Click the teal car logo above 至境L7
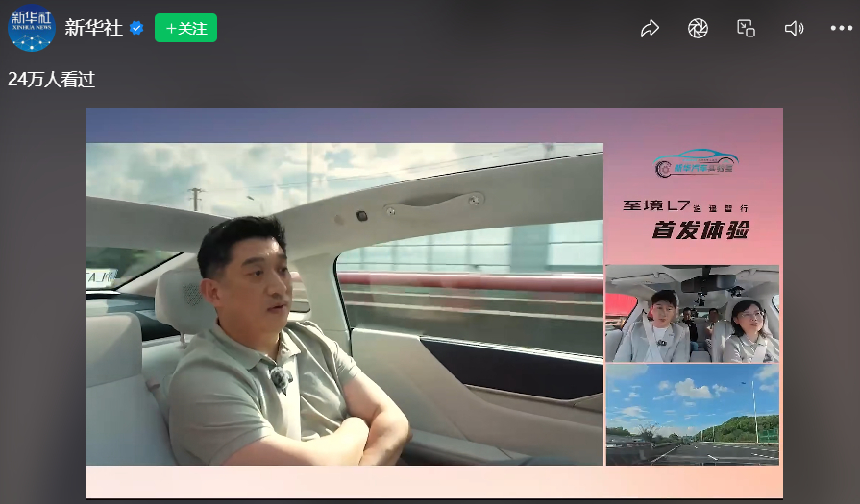 pos(696,162)
